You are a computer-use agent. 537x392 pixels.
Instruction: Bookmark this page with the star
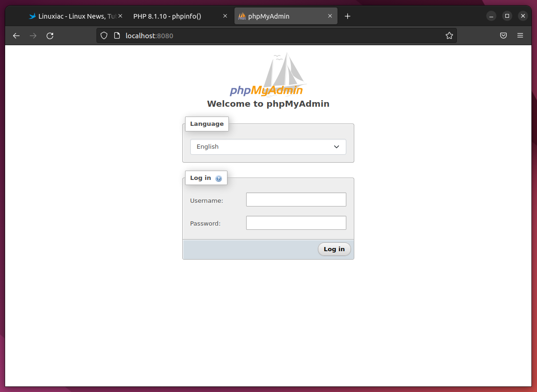(x=449, y=35)
